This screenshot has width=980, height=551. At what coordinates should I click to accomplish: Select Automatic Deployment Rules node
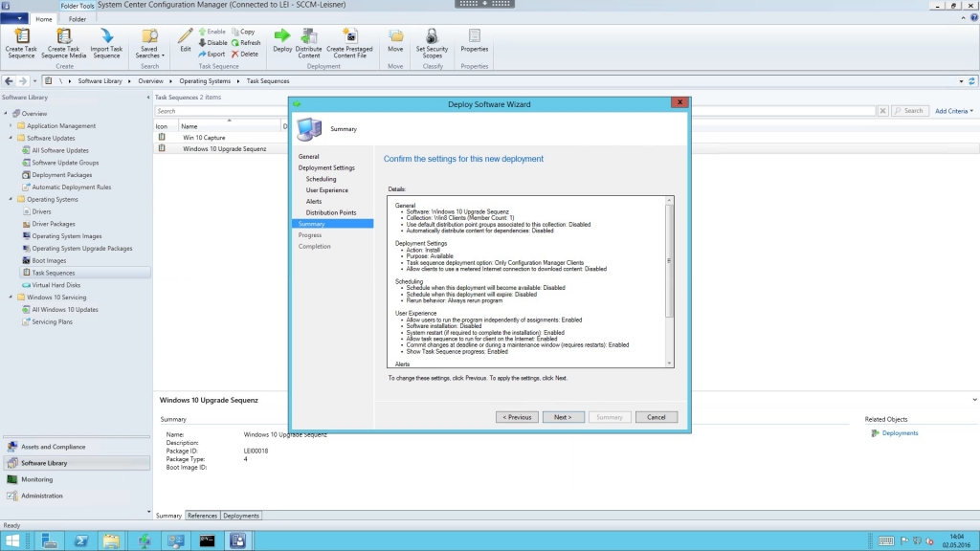click(x=71, y=187)
